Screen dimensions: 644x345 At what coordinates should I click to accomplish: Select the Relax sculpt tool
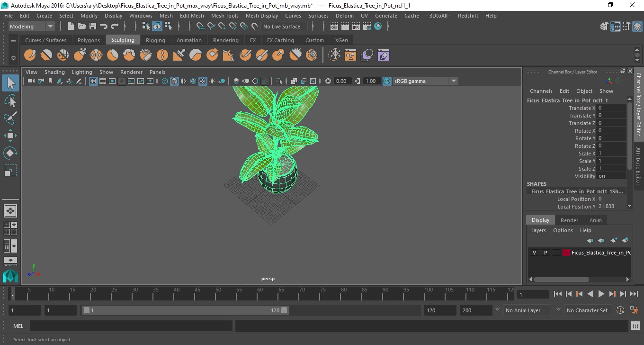point(63,55)
